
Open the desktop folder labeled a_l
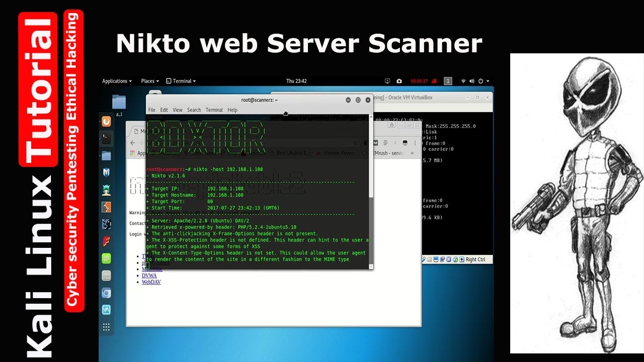click(x=119, y=105)
